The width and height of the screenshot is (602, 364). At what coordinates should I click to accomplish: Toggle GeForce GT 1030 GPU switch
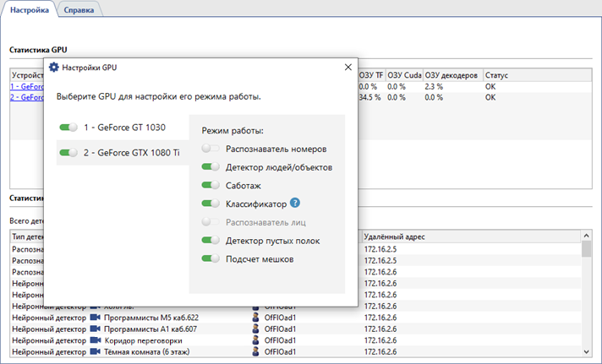pos(68,128)
